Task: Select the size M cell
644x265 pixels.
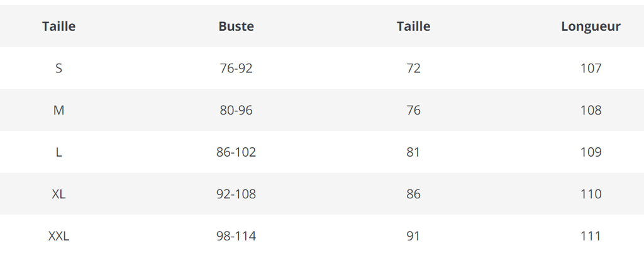Action: 58,110
